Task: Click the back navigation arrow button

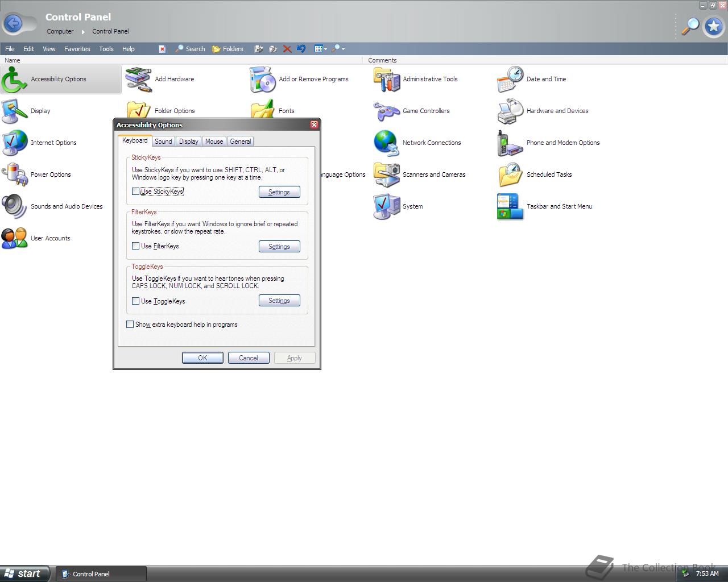Action: click(x=13, y=23)
